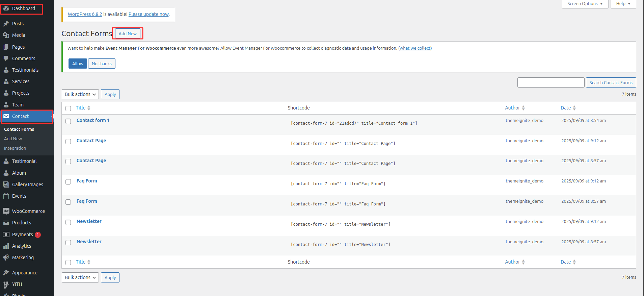This screenshot has width=644, height=296.
Task: Sort by Title using header arrows
Action: click(x=89, y=108)
